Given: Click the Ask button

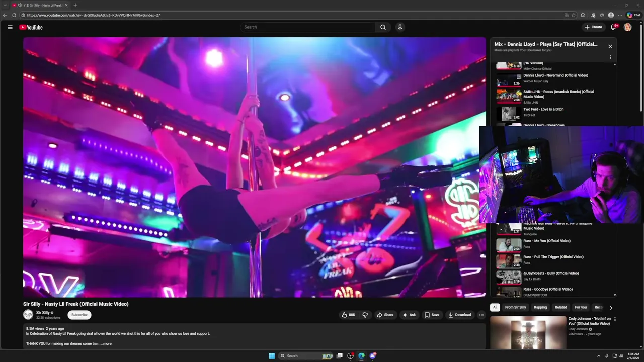Looking at the screenshot, I should point(409,315).
